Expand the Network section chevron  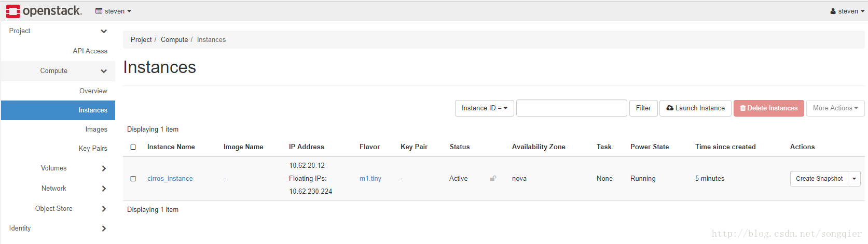point(104,189)
